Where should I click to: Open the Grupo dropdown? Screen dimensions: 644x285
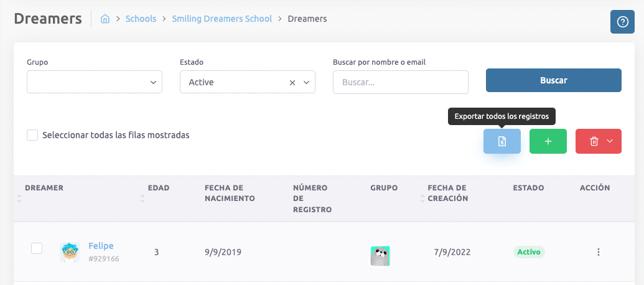click(95, 82)
